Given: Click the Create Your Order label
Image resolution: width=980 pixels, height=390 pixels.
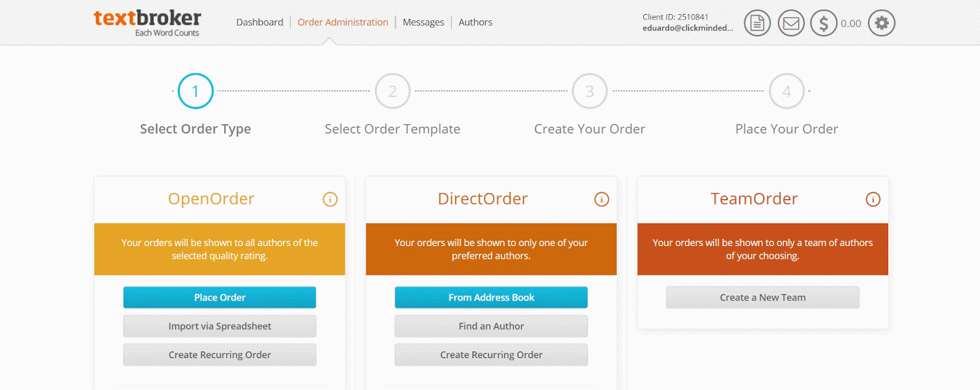Looking at the screenshot, I should tap(589, 129).
